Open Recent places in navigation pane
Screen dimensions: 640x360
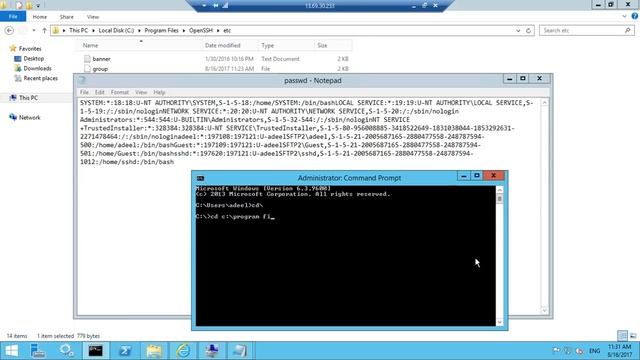pos(40,78)
